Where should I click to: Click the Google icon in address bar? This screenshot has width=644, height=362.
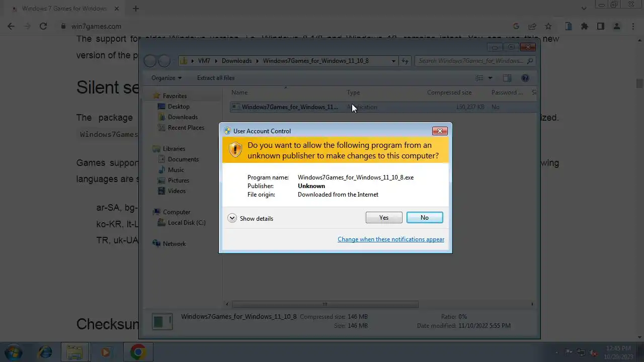(x=516, y=26)
